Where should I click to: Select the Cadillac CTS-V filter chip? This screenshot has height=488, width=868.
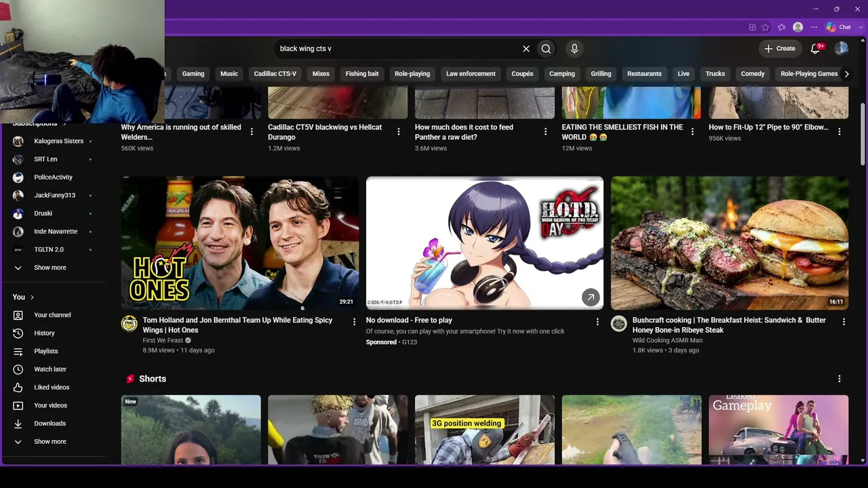pos(275,74)
